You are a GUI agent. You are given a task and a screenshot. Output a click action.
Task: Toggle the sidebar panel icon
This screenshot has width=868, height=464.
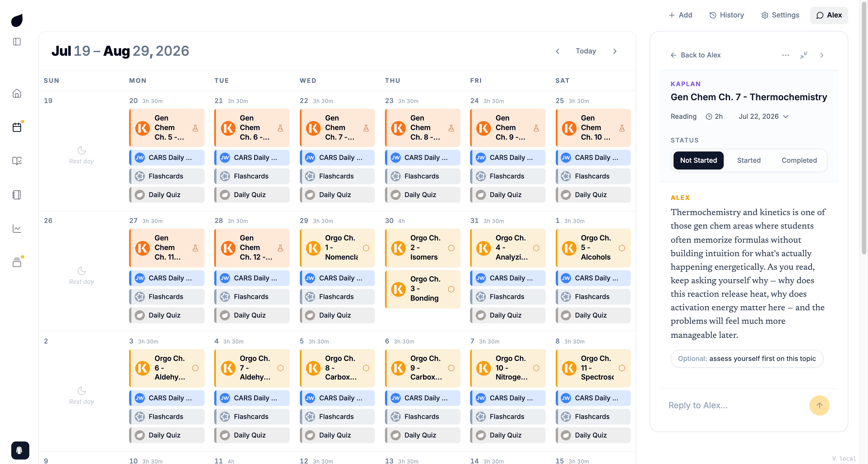[x=17, y=42]
